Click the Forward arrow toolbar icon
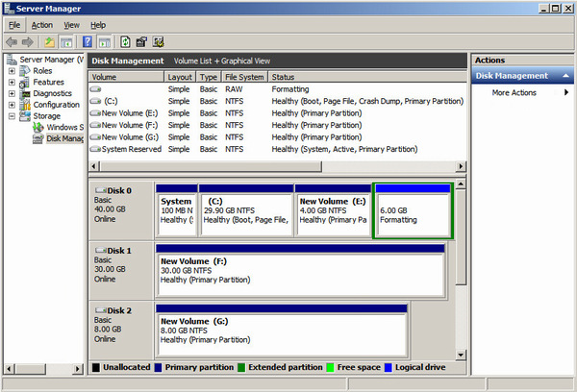 pyautogui.click(x=28, y=42)
